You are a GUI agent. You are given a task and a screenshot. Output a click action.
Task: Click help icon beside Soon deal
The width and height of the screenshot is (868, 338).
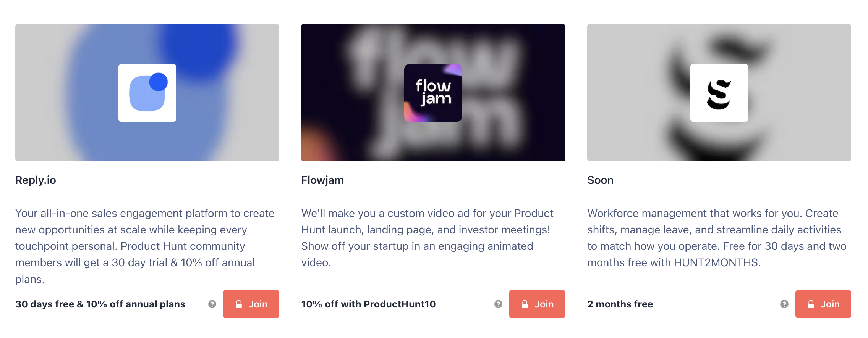tap(784, 304)
